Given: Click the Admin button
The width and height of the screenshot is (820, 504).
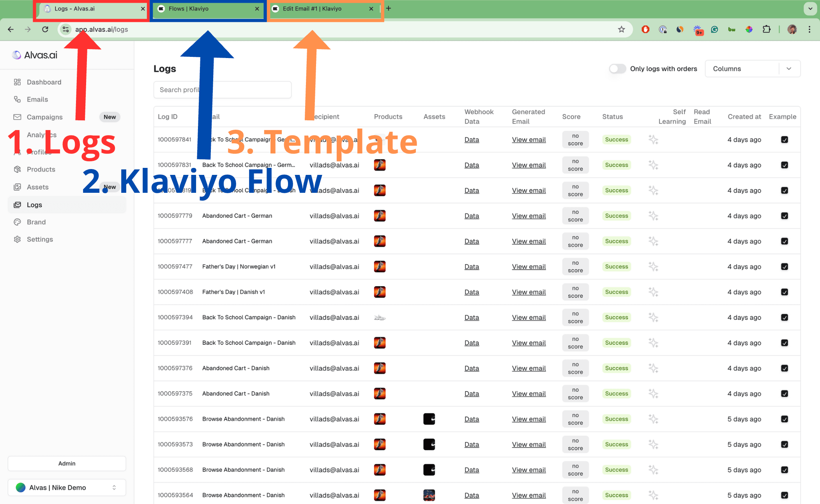Looking at the screenshot, I should point(67,463).
